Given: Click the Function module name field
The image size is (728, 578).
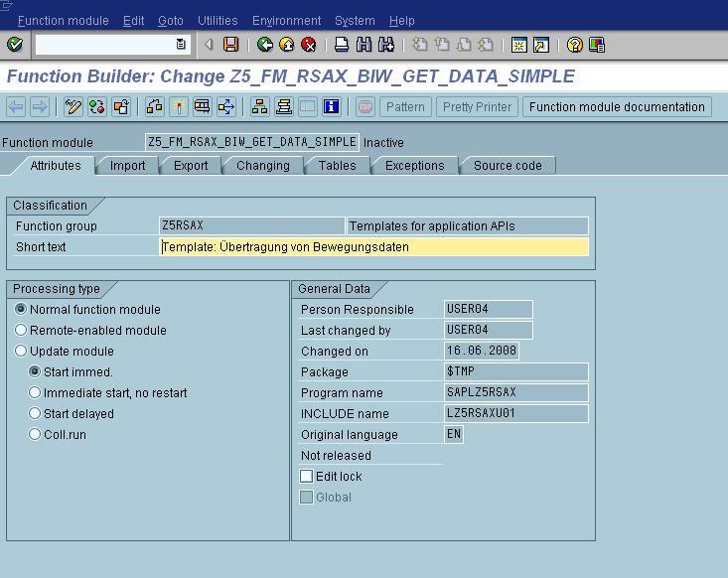Looking at the screenshot, I should tap(252, 142).
